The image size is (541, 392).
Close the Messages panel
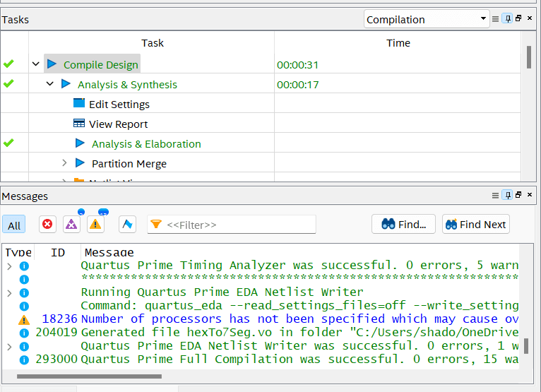click(x=530, y=195)
